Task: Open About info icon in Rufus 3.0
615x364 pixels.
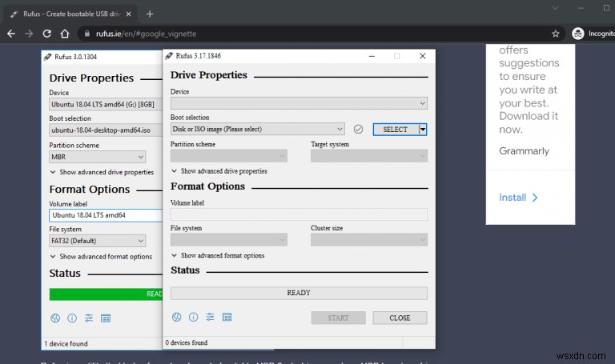Action: [x=72, y=318]
